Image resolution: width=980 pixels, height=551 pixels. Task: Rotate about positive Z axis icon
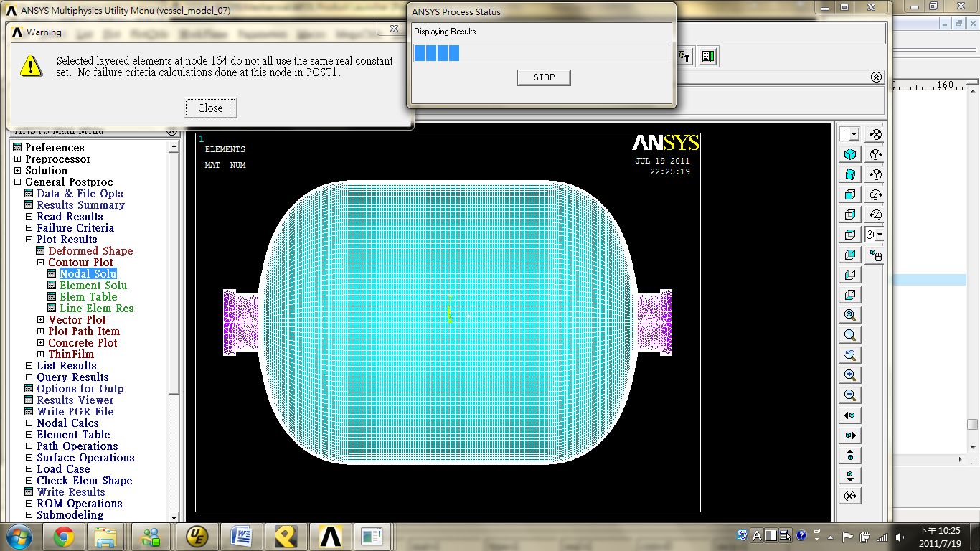(x=875, y=194)
